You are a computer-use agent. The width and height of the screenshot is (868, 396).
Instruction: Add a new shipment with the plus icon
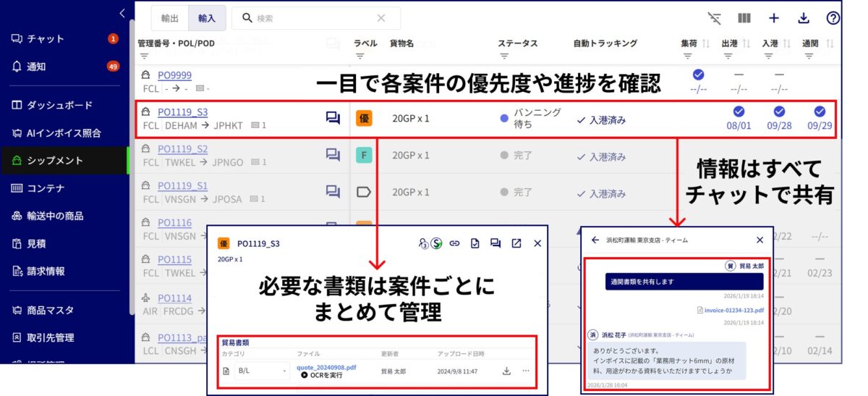pyautogui.click(x=774, y=18)
